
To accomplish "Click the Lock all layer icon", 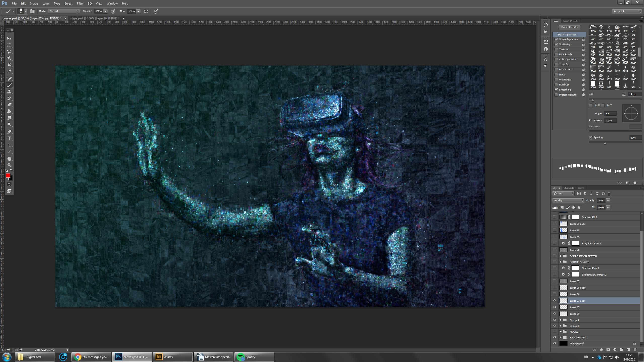I will point(579,208).
